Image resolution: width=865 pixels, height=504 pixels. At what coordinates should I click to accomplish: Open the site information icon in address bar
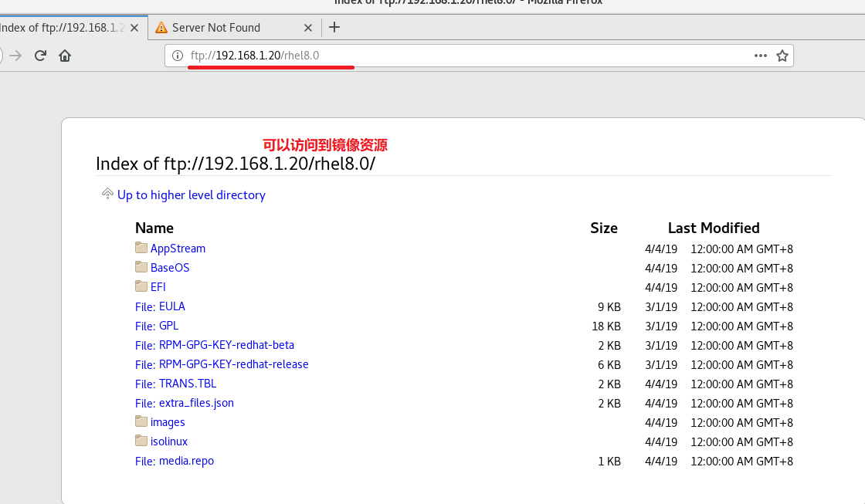click(x=178, y=56)
